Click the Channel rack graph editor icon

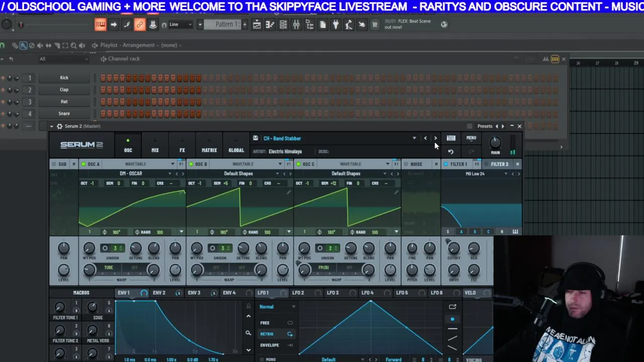[545, 59]
